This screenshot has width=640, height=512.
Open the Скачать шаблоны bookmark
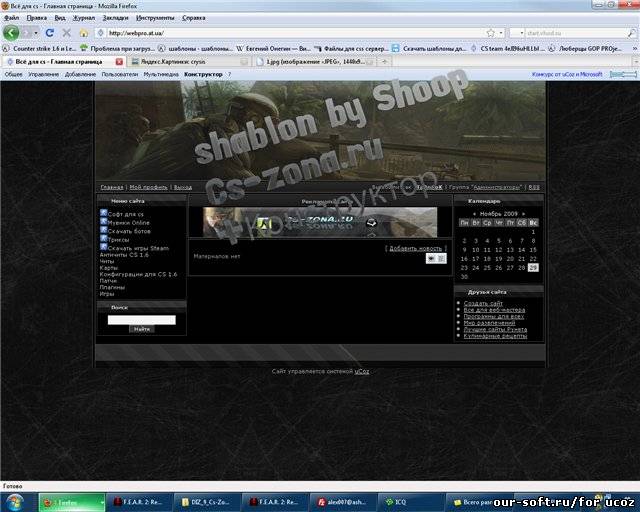(429, 49)
